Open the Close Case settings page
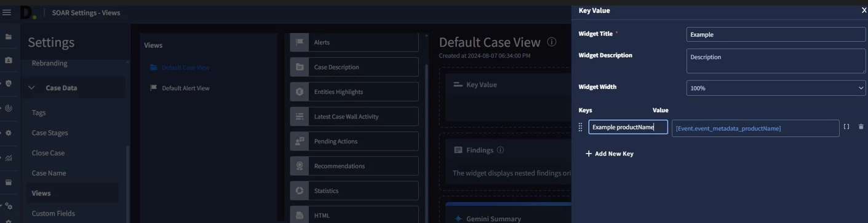 [48, 153]
